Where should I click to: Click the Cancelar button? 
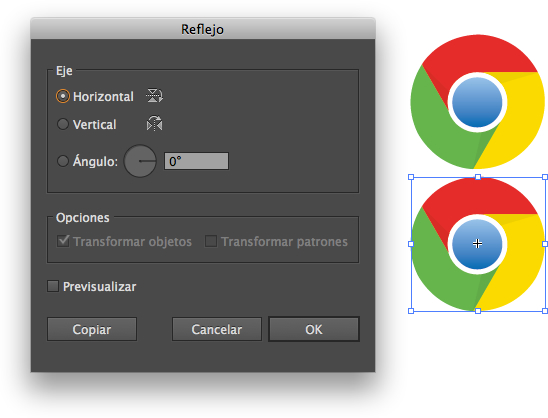pos(217,329)
